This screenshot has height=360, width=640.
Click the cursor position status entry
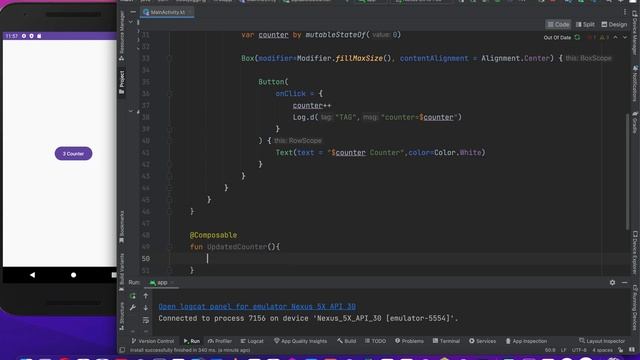[x=550, y=350]
